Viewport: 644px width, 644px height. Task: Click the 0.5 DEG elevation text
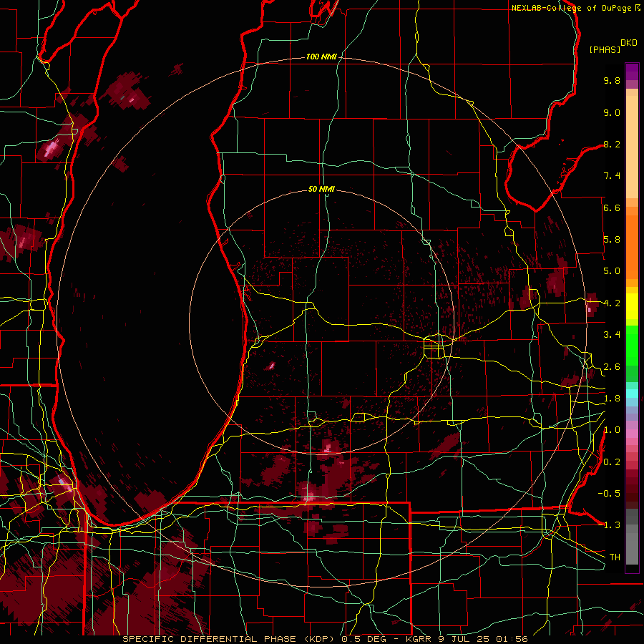[x=365, y=639]
